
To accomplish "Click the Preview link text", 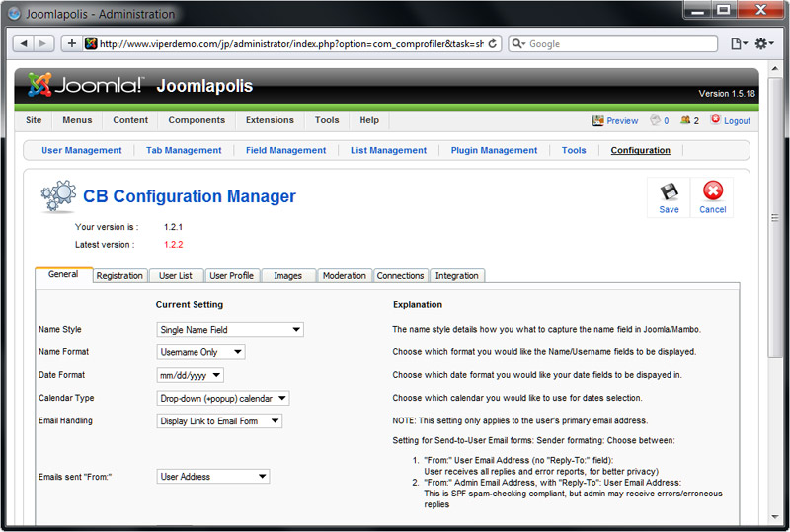I will tap(622, 120).
